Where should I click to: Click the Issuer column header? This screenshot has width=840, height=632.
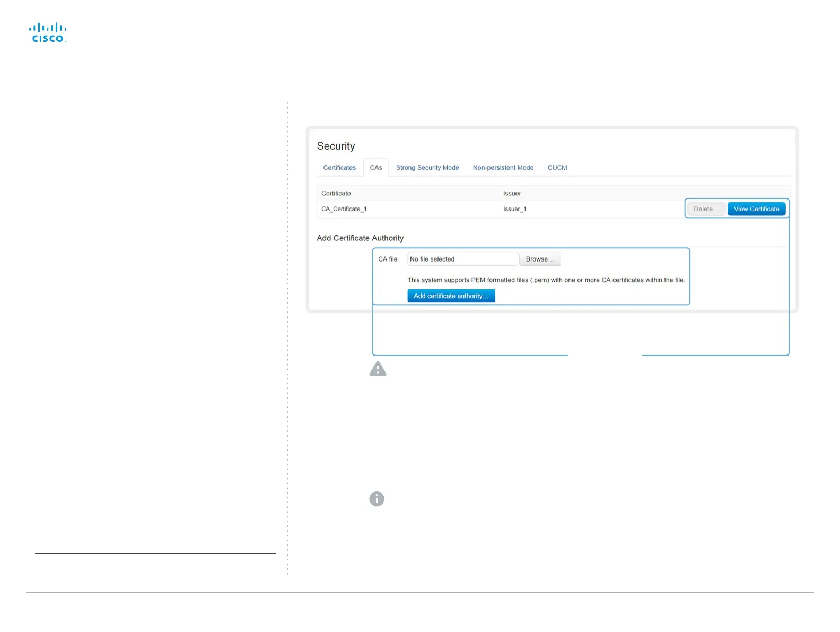[x=512, y=193]
